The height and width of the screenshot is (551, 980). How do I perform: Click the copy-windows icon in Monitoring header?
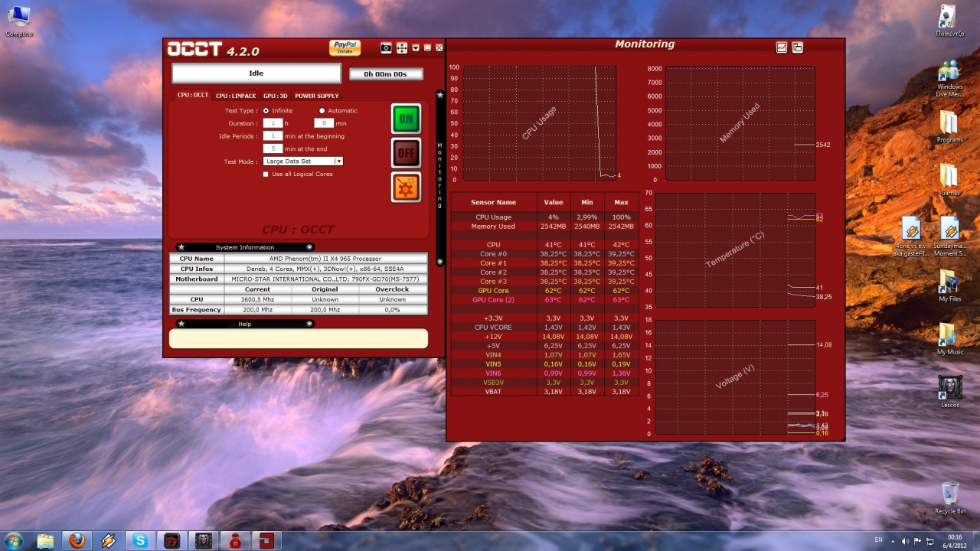pyautogui.click(x=797, y=47)
